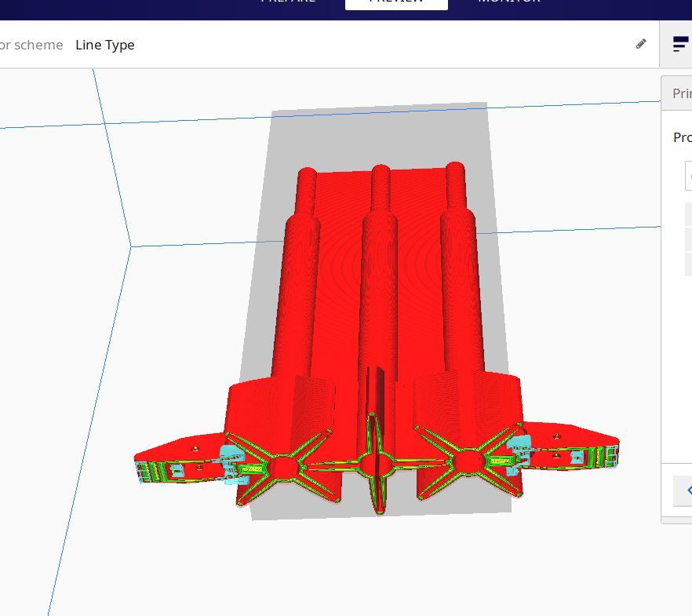Select the red sliced model in viewport
Screen dimensions: 692x616
click(377, 339)
